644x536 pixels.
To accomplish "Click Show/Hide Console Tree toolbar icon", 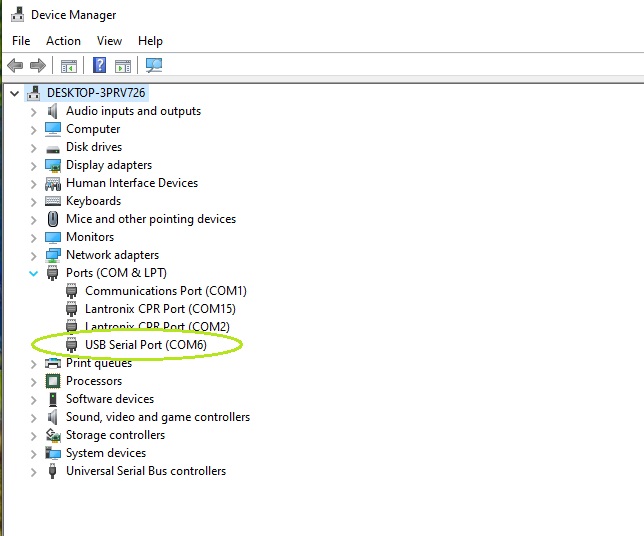I will click(69, 66).
